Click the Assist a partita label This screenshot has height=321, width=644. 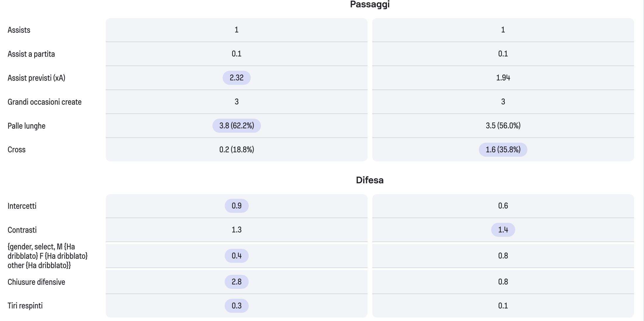point(31,54)
